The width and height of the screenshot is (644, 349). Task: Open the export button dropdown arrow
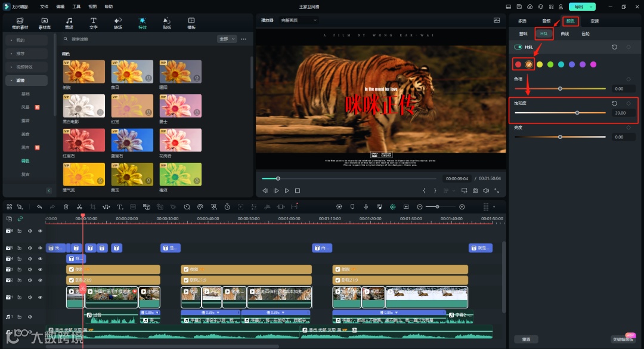[591, 7]
